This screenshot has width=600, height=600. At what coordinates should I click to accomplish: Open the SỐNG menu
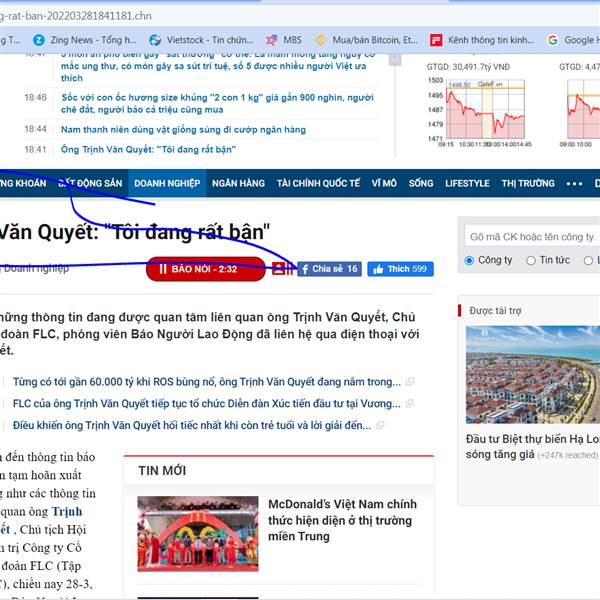(421, 183)
